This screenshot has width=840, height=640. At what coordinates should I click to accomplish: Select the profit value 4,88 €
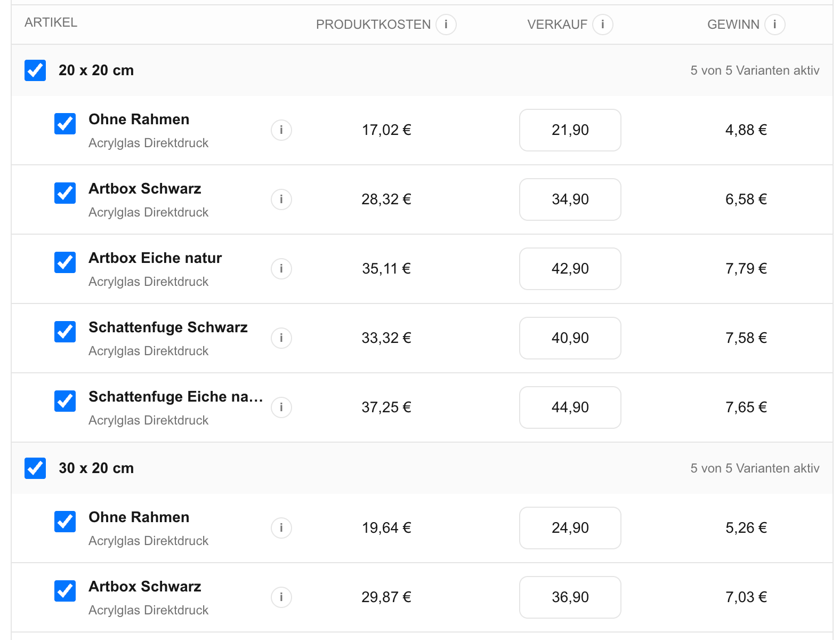point(746,130)
